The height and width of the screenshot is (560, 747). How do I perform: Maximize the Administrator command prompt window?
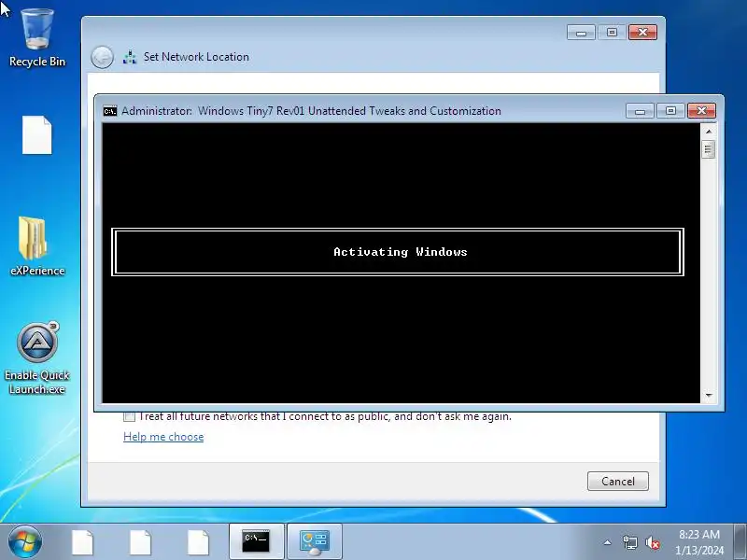point(670,111)
